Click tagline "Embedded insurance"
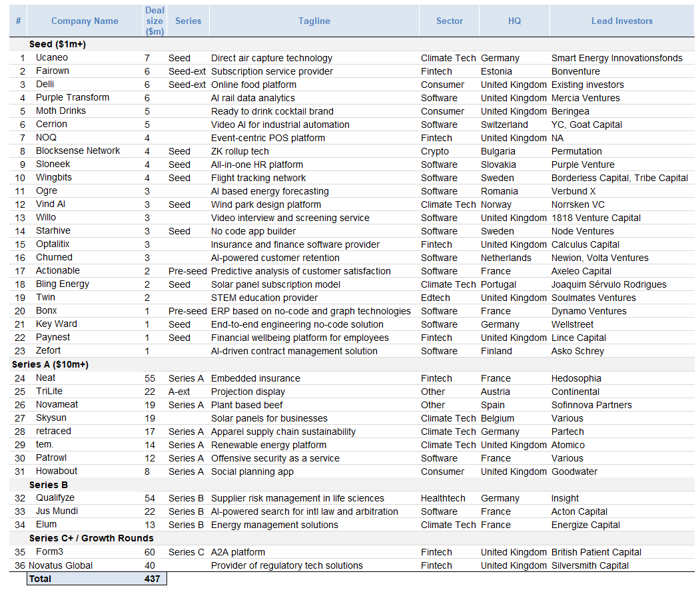The image size is (700, 596). point(255,379)
